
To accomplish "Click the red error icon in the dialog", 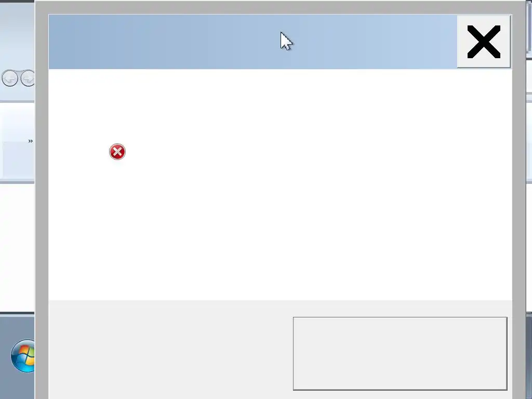I will click(x=117, y=152).
